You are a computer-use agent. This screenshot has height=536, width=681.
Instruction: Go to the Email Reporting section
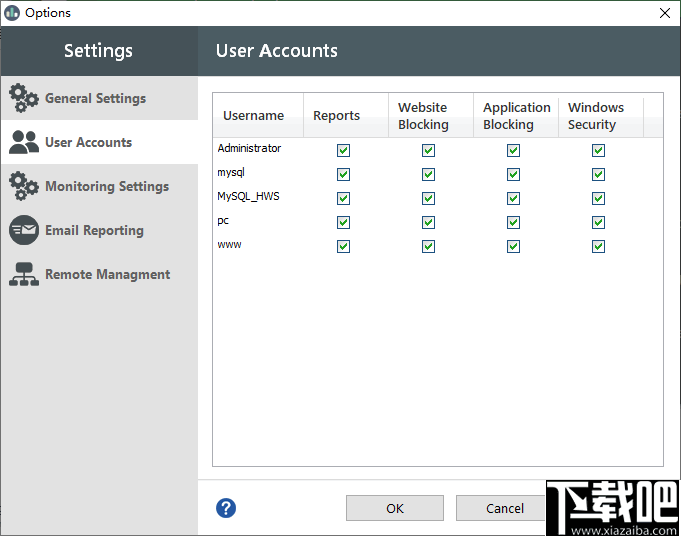pos(94,230)
